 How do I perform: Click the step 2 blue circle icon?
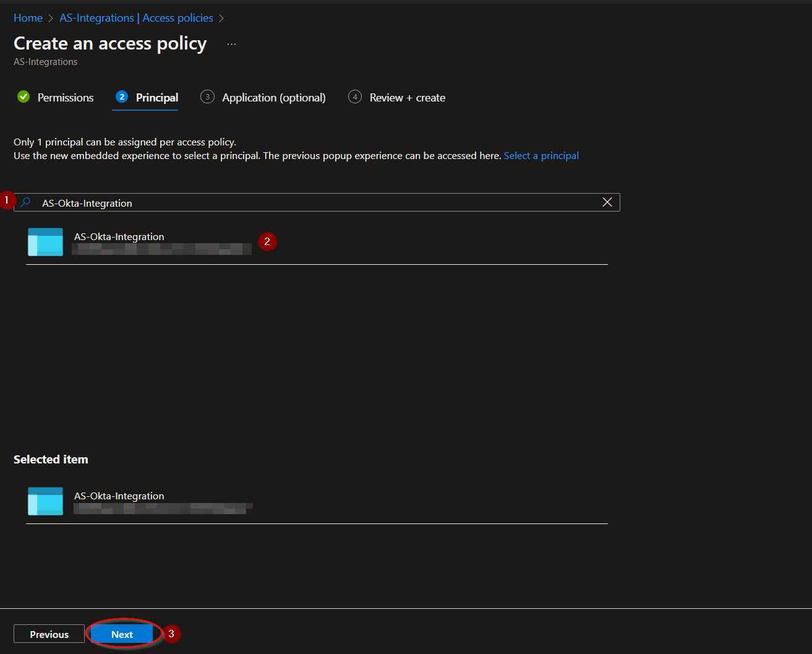coord(122,97)
